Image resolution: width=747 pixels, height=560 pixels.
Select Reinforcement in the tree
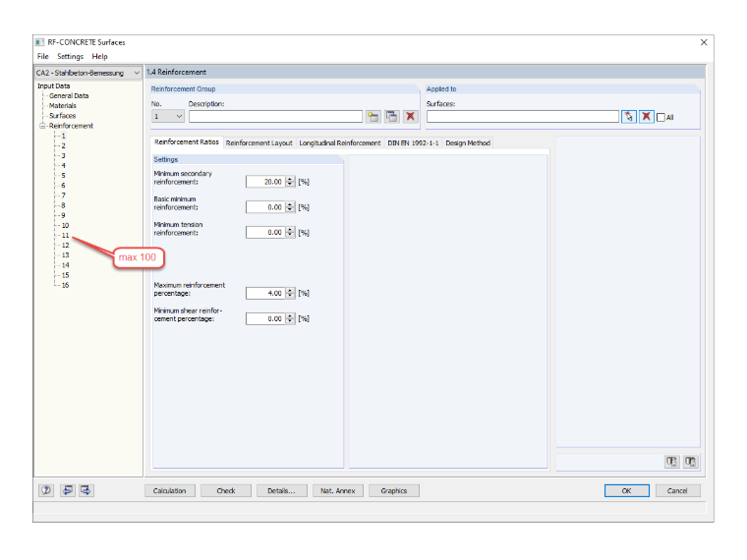click(71, 126)
